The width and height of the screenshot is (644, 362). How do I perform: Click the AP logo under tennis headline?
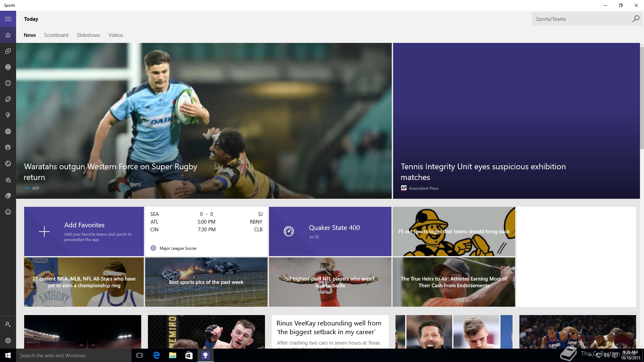[404, 188]
